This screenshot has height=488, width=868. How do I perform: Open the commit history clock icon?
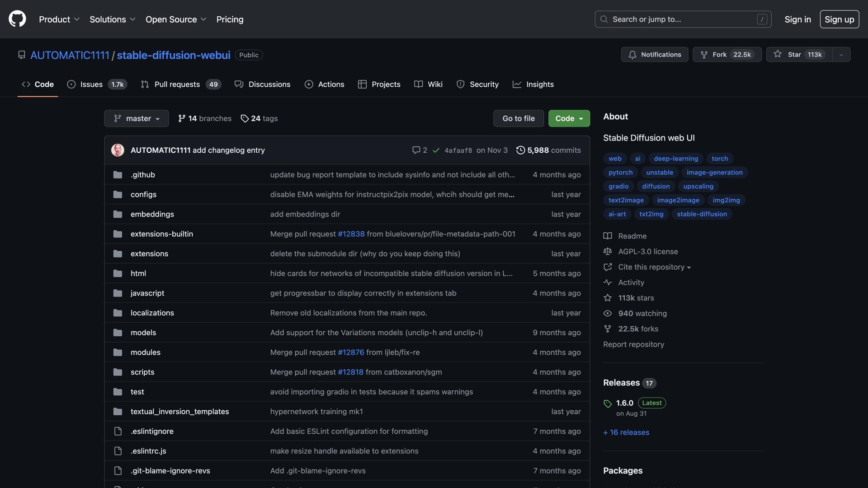(520, 150)
